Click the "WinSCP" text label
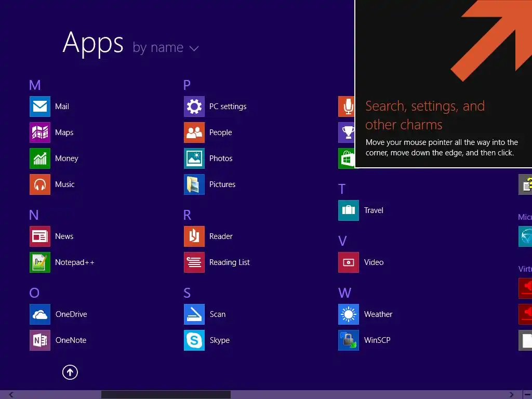The image size is (532, 399). coord(377,340)
